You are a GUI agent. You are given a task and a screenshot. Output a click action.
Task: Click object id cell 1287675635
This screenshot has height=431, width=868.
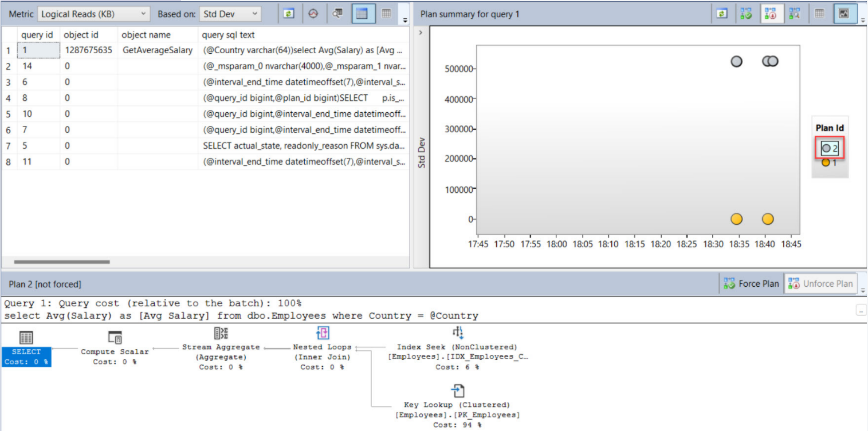pos(88,50)
